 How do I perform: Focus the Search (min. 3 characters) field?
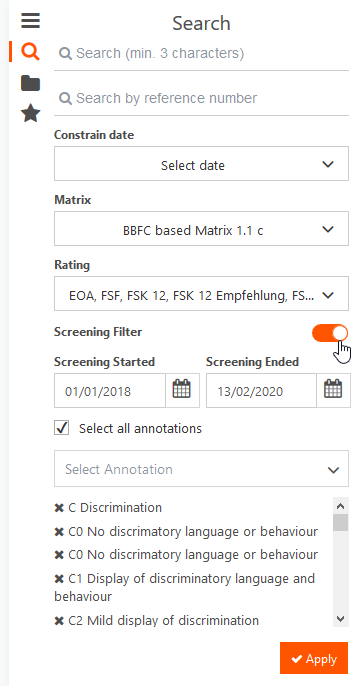(x=201, y=53)
